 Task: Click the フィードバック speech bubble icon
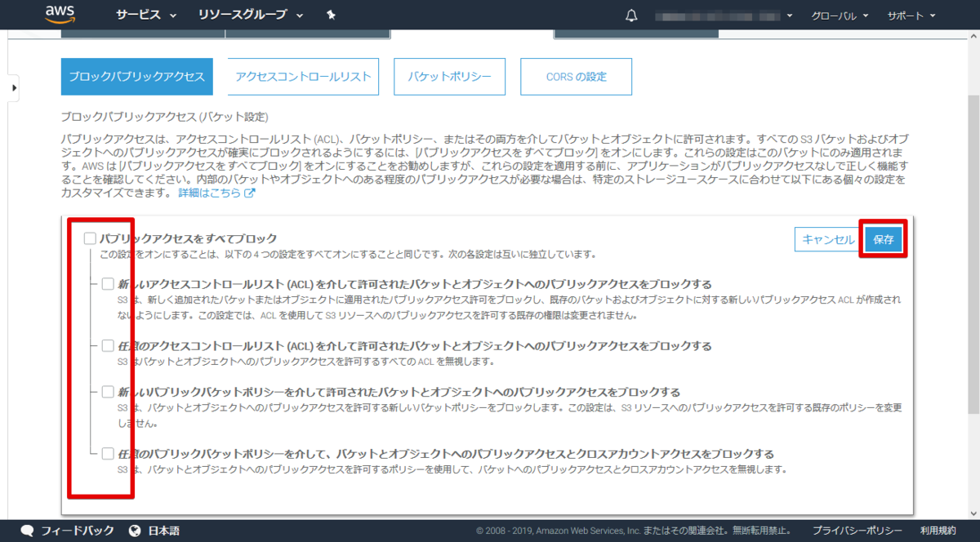(27, 530)
